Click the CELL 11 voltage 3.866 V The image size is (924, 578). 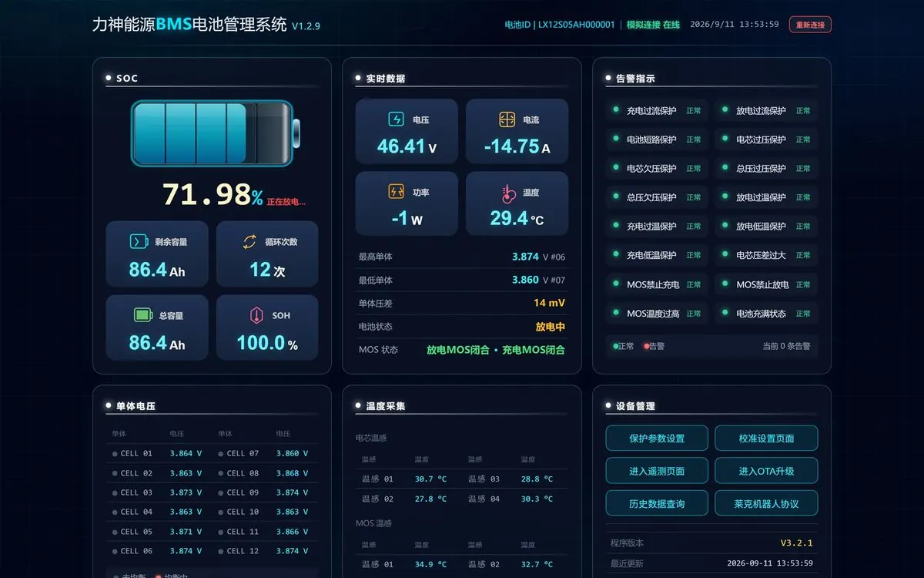[292, 532]
